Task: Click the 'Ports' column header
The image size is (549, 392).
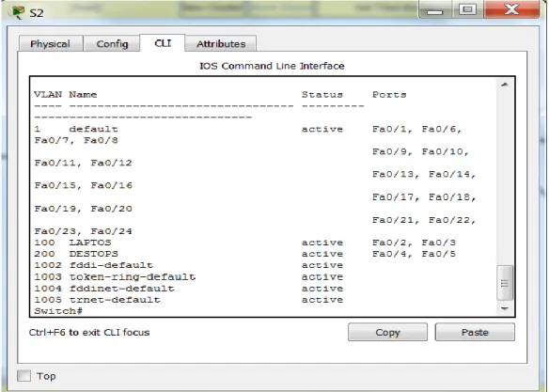Action: (x=389, y=95)
